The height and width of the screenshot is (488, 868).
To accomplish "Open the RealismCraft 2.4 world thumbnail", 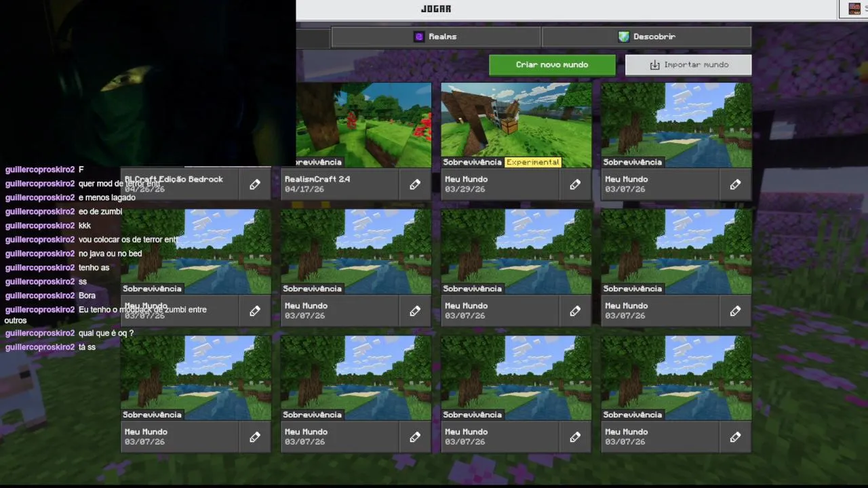I will [x=363, y=125].
